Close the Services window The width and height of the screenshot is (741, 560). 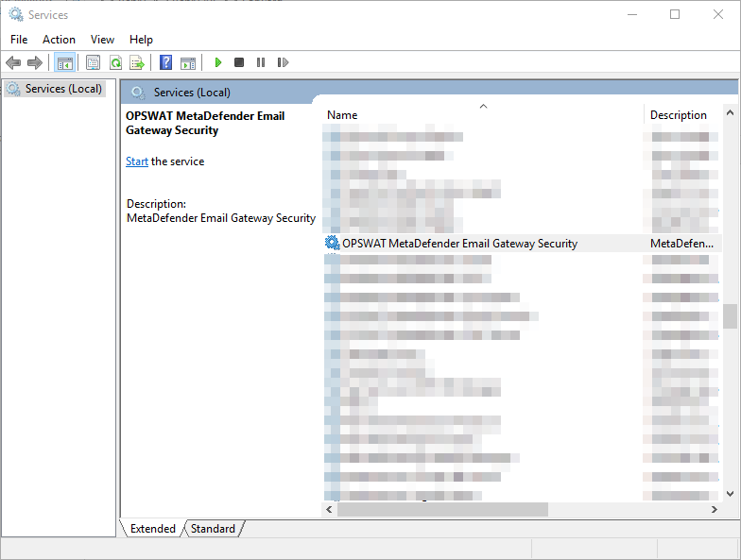[x=718, y=15]
